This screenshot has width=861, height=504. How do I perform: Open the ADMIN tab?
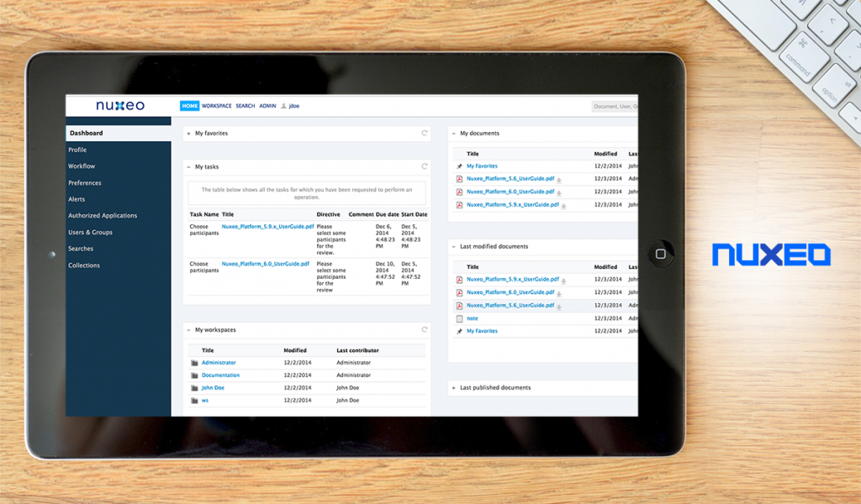point(267,106)
